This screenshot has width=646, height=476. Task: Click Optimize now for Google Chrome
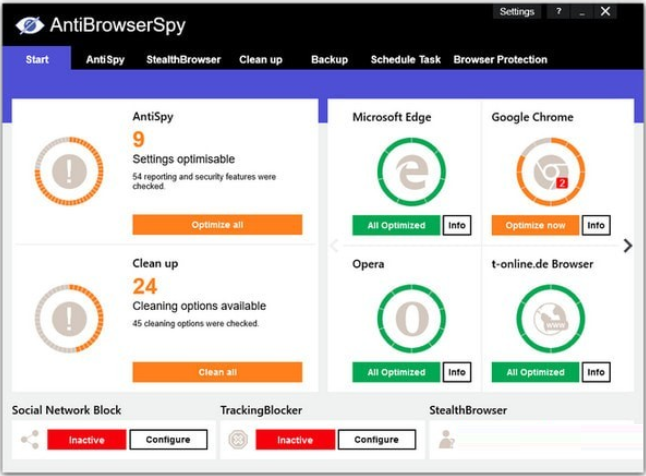coord(535,225)
